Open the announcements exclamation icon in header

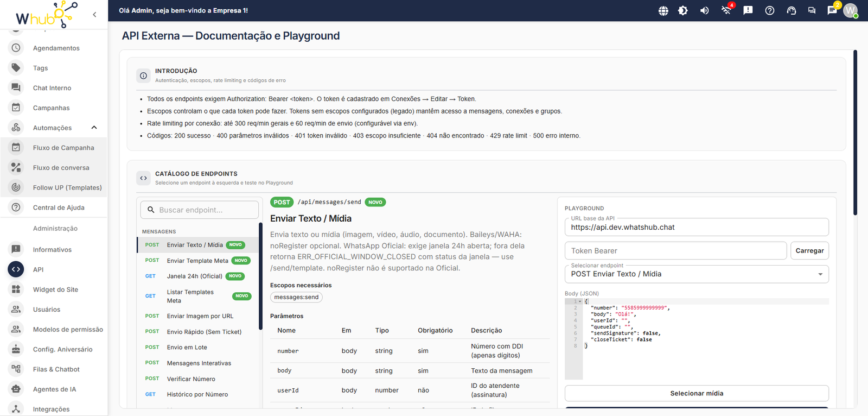coord(748,10)
